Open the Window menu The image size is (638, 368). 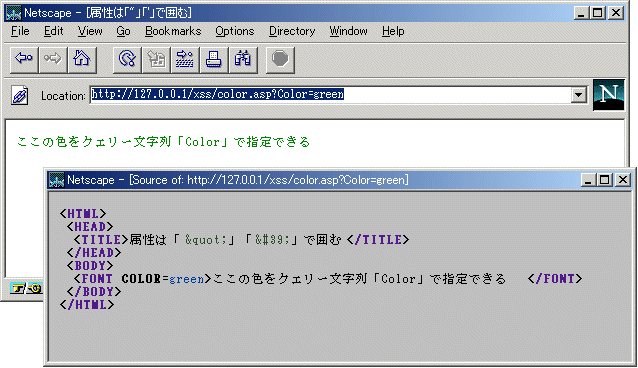point(348,31)
